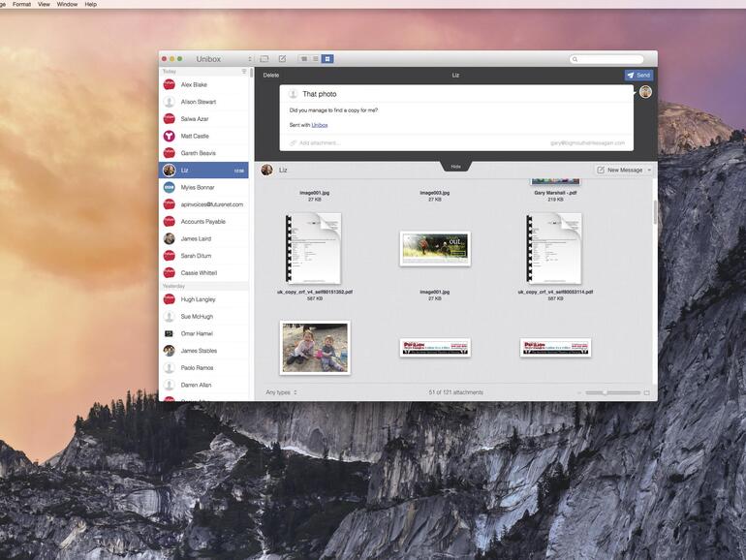Viewport: 746px width, 560px height.
Task: Open the sidebar layout toggle icon in toolbar
Action: tap(264, 59)
